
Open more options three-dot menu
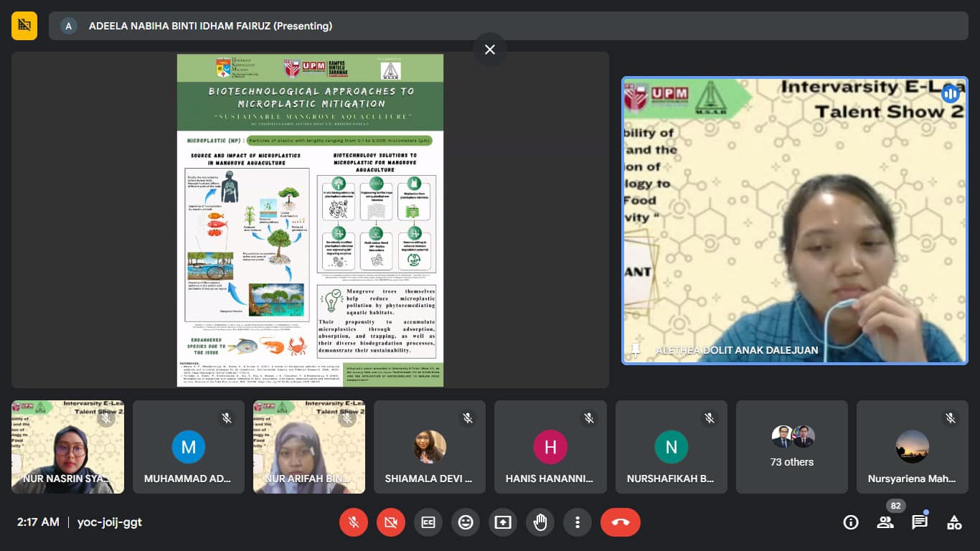[578, 522]
